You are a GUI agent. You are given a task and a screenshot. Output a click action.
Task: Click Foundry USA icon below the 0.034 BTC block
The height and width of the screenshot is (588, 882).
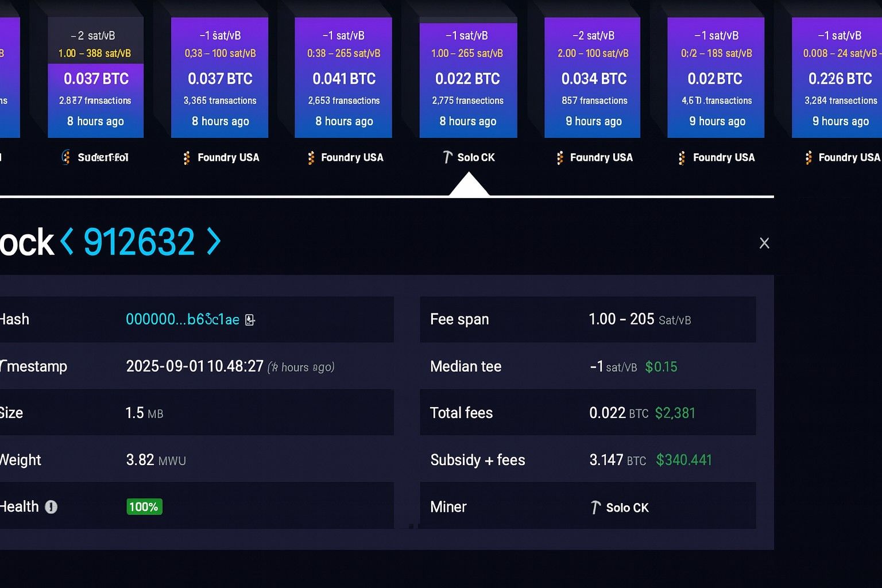[560, 158]
